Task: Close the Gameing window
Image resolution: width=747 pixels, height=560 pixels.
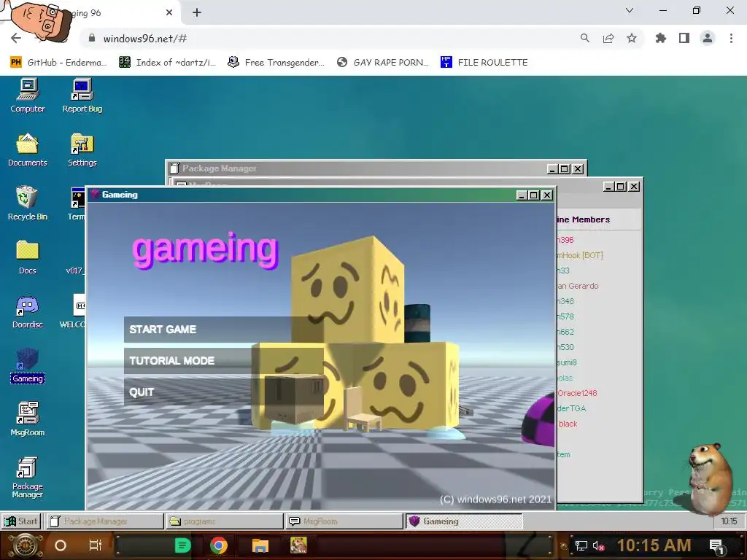Action: [x=547, y=195]
